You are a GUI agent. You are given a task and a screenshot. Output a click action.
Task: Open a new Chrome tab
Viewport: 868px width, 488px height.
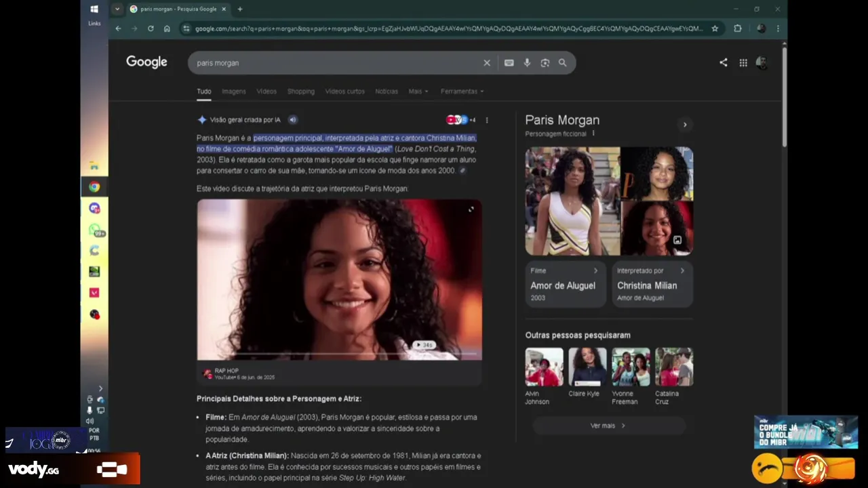(239, 9)
